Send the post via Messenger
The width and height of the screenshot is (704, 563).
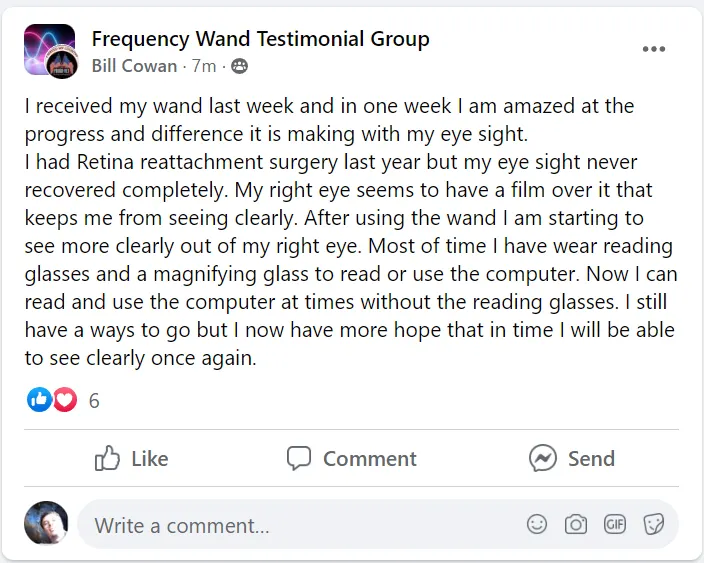tap(572, 458)
